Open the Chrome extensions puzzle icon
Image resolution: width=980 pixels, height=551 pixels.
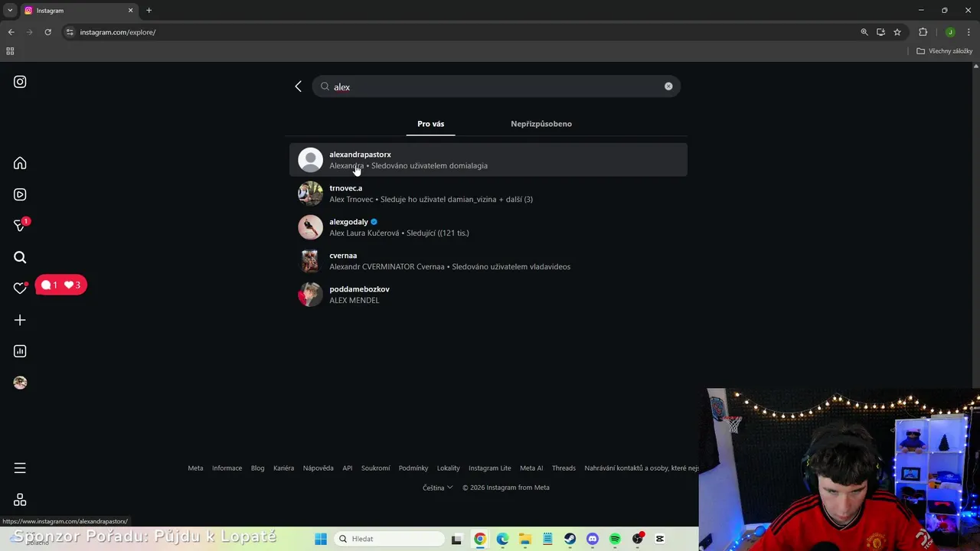click(923, 32)
